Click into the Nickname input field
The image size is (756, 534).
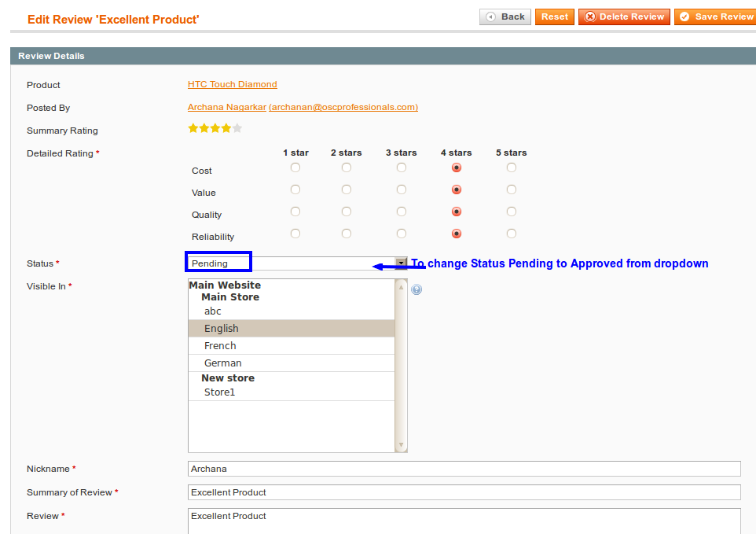pyautogui.click(x=464, y=469)
